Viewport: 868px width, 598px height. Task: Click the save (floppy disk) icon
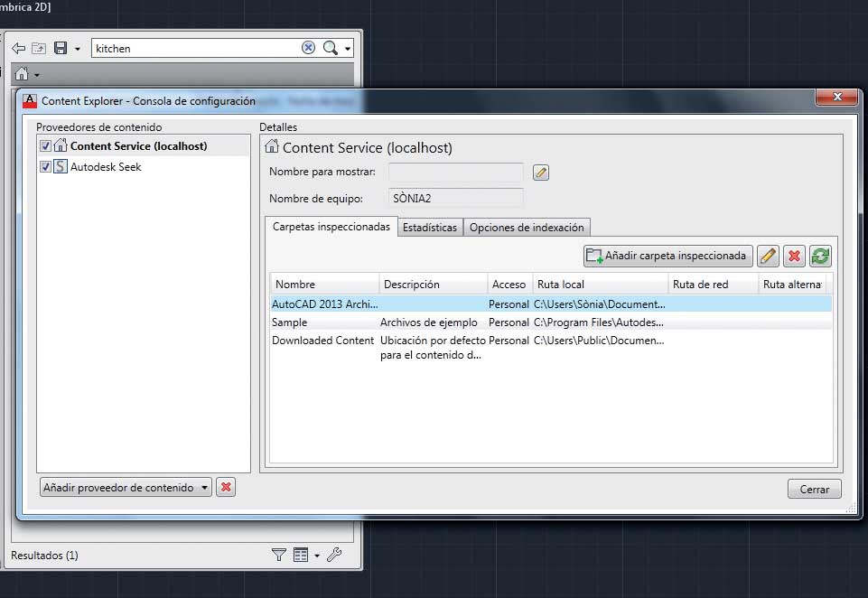point(61,48)
